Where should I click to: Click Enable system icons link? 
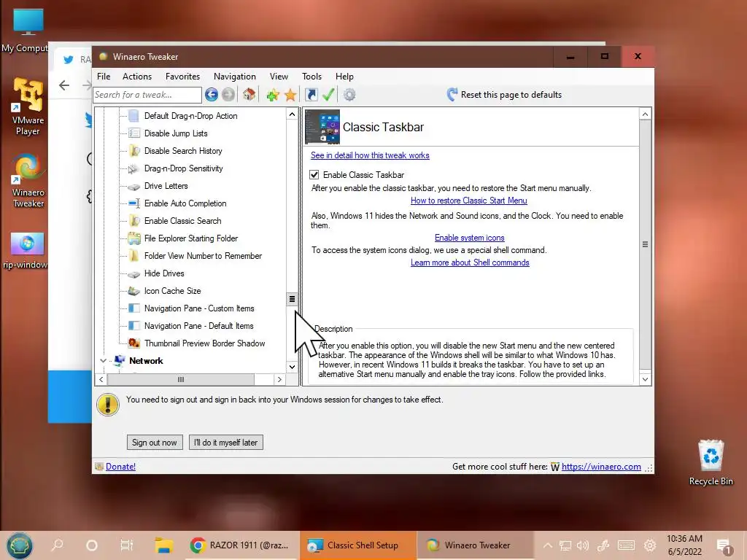coord(469,238)
